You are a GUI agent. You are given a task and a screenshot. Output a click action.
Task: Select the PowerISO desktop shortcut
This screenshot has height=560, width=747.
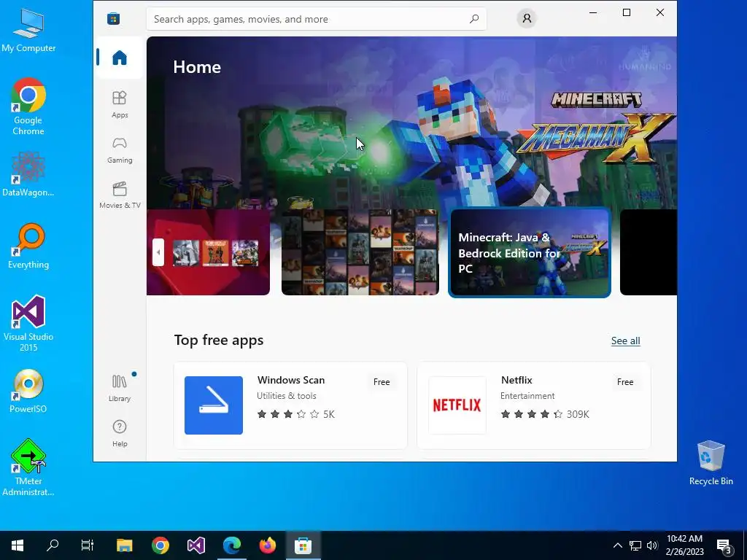28,391
